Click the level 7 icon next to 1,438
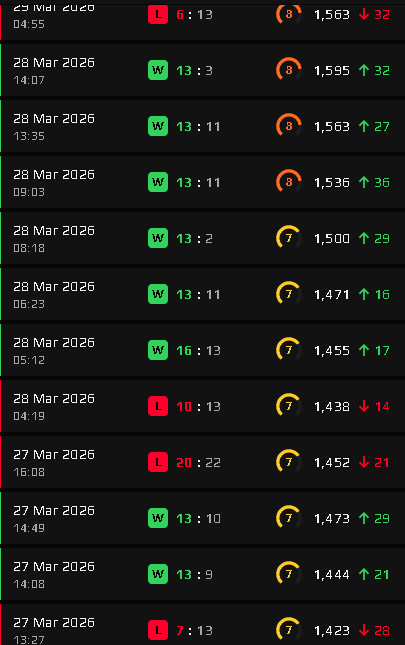 click(289, 406)
